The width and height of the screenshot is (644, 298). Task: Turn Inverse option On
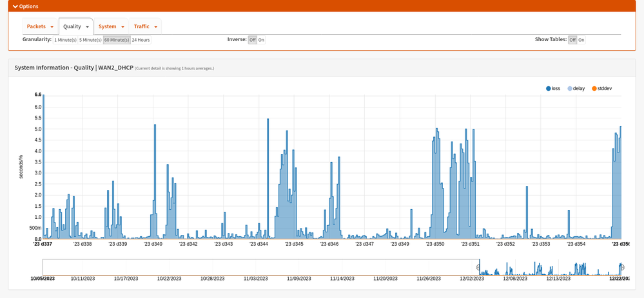tap(261, 40)
